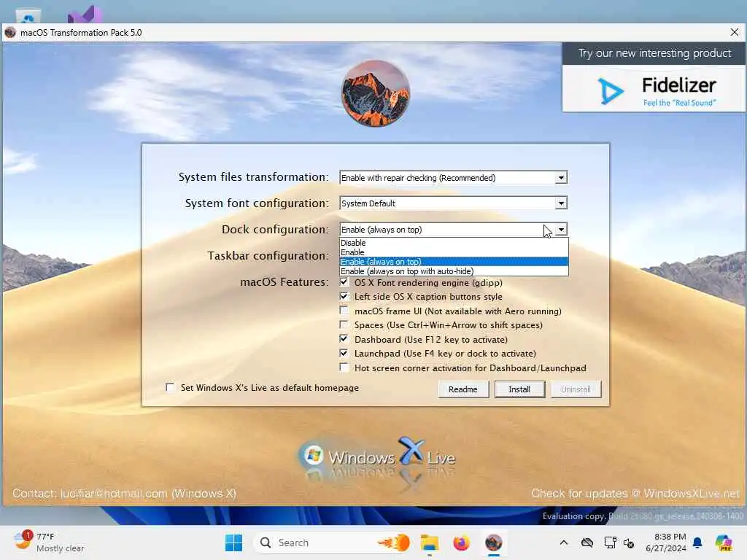Select Enable option in the dock list
The height and width of the screenshot is (560, 747).
454,252
